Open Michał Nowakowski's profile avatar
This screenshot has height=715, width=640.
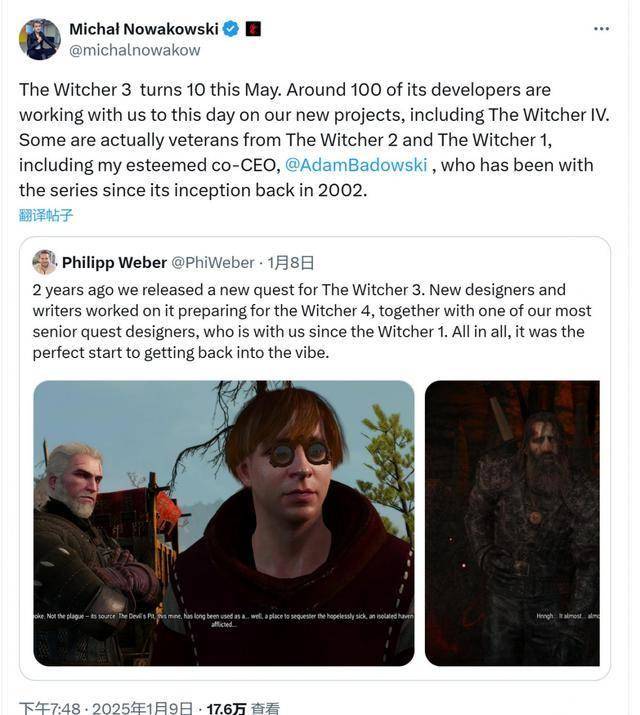[40, 39]
